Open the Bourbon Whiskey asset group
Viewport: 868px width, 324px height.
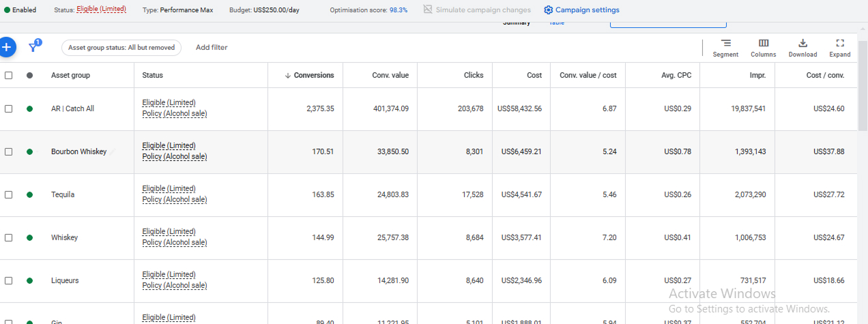pos(78,151)
